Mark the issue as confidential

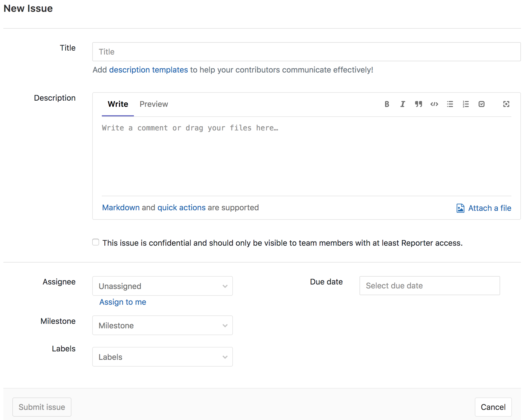[96, 242]
